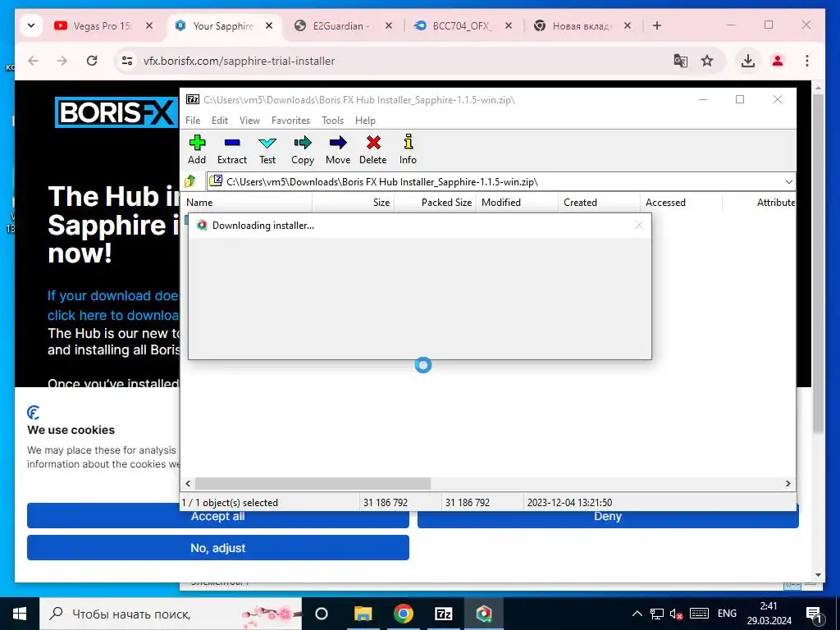
Task: Go up one folder level in 7-Zip
Action: [190, 181]
